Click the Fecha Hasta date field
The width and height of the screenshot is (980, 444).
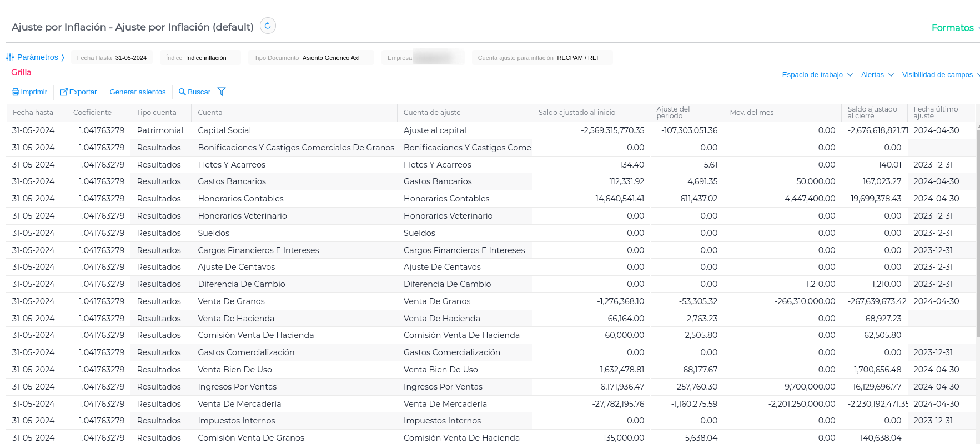coord(112,58)
